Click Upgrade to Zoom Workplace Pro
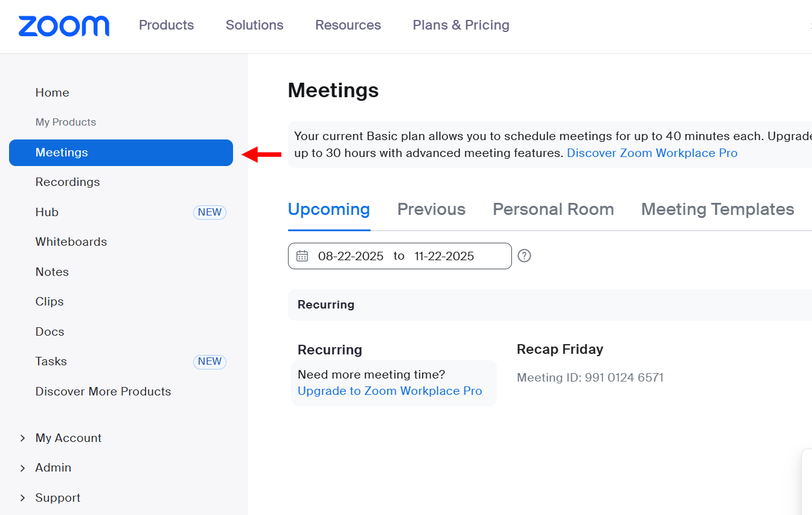Viewport: 812px width, 515px height. click(390, 391)
